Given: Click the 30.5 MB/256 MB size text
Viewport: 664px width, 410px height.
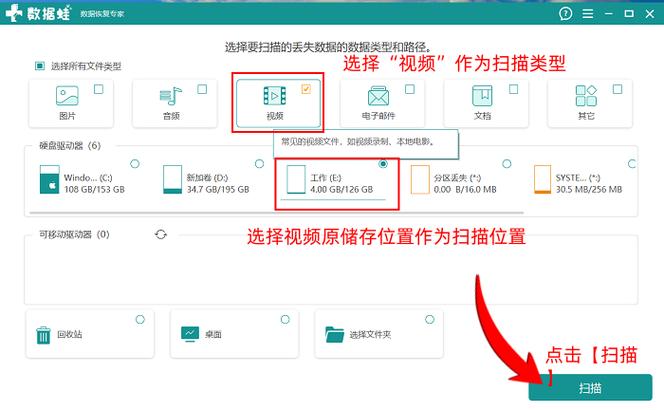Looking at the screenshot, I should pos(589,189).
